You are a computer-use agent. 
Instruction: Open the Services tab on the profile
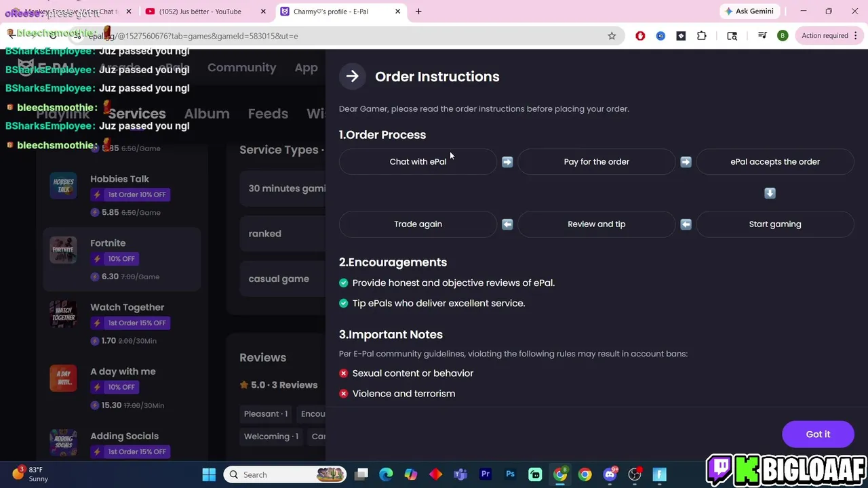click(x=137, y=114)
